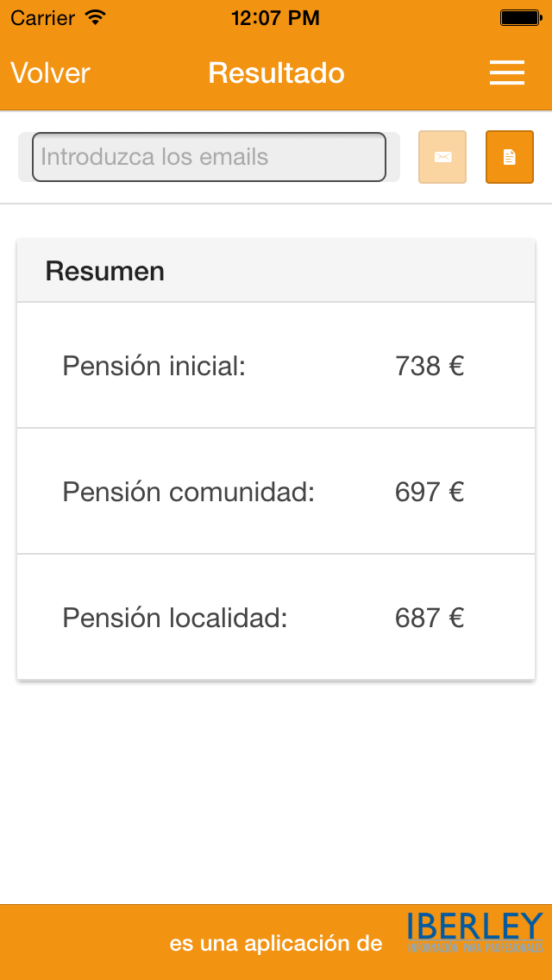
Task: Open the hamburger menu
Action: coord(507,73)
